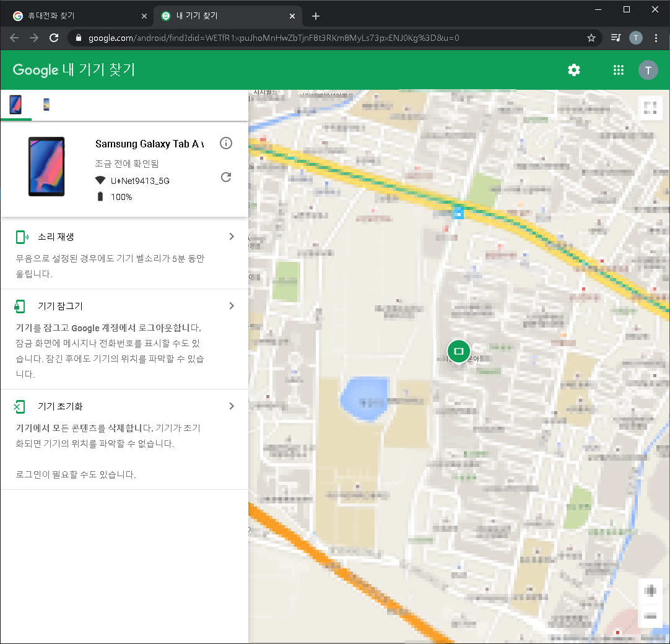Click 조금 전에 확인됨 last seen text
The height and width of the screenshot is (644, 670).
click(127, 163)
